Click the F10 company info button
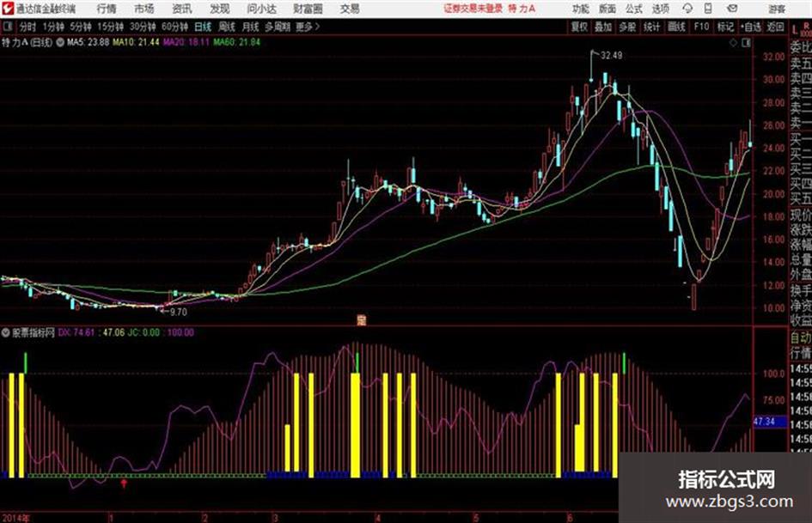Screen dimensions: 812x523 click(x=701, y=27)
